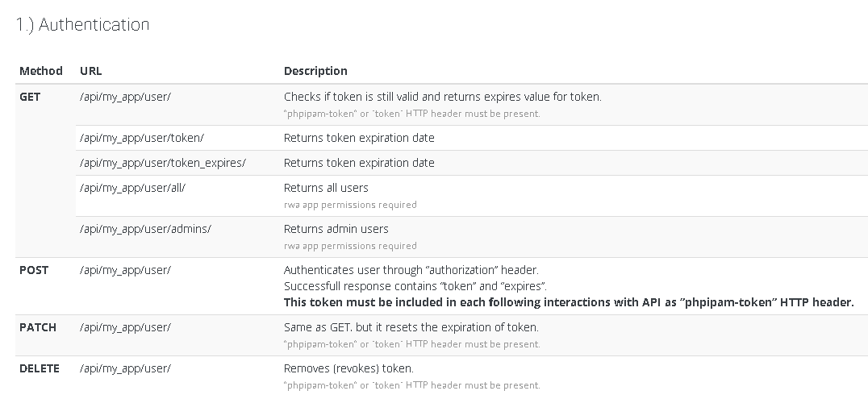Image resolution: width=868 pixels, height=399 pixels.
Task: Click the "URL" column header
Action: coord(91,71)
